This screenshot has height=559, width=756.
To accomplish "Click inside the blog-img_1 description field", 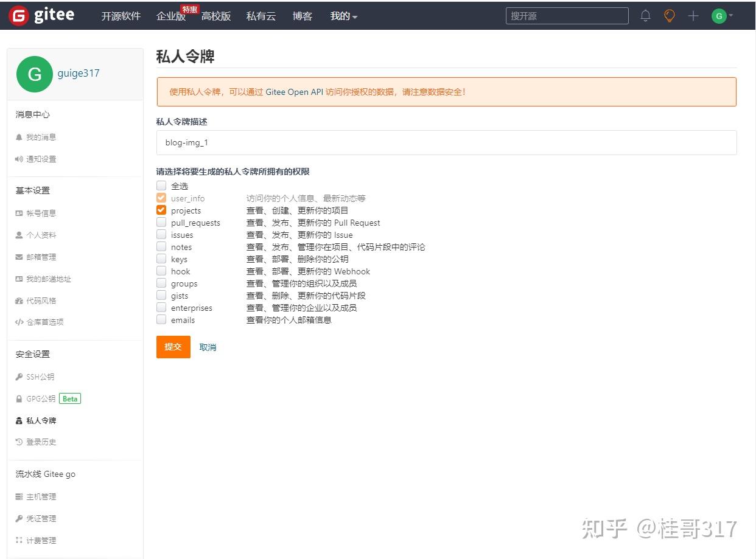I will tap(446, 143).
